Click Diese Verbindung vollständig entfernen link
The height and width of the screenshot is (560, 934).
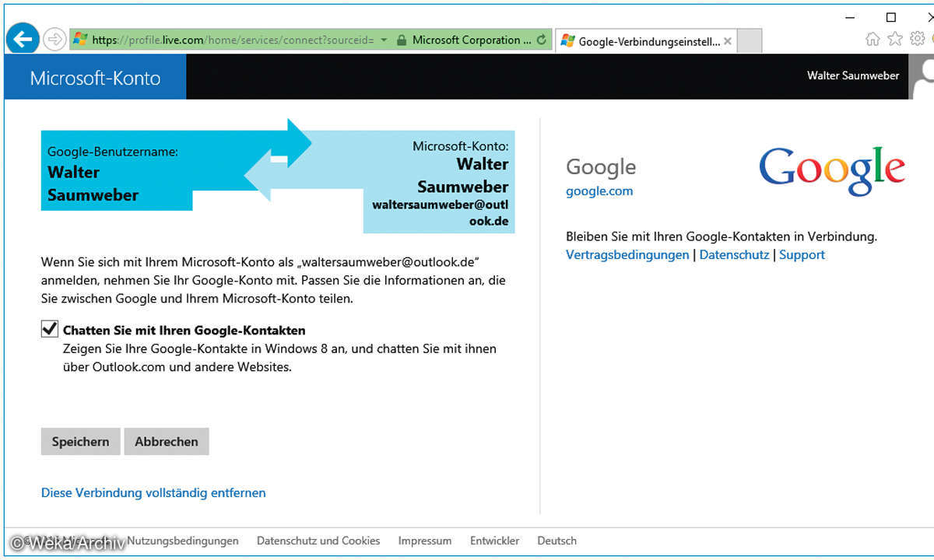click(153, 492)
